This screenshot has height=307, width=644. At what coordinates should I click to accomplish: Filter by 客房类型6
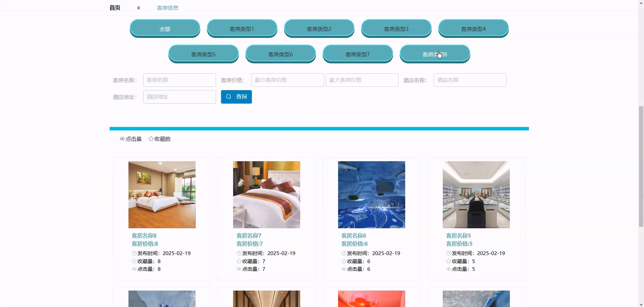coord(280,54)
